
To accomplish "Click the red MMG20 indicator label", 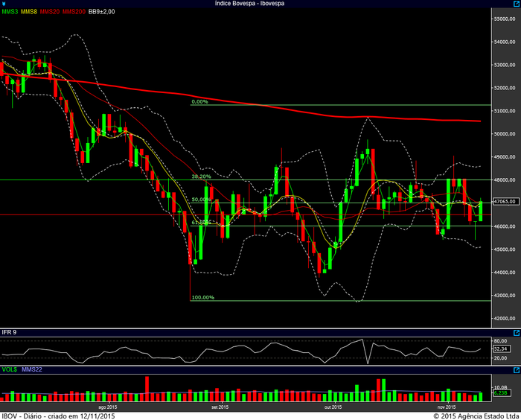I will (x=51, y=12).
